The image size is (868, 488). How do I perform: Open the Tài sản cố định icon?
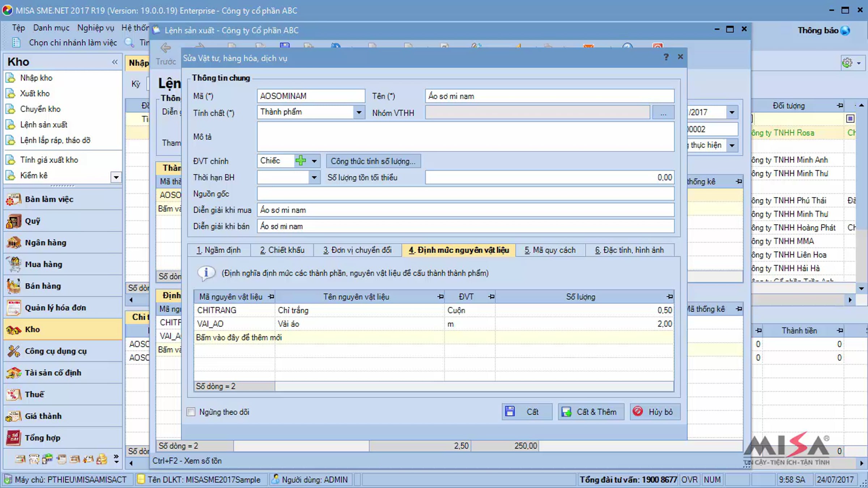(x=14, y=373)
